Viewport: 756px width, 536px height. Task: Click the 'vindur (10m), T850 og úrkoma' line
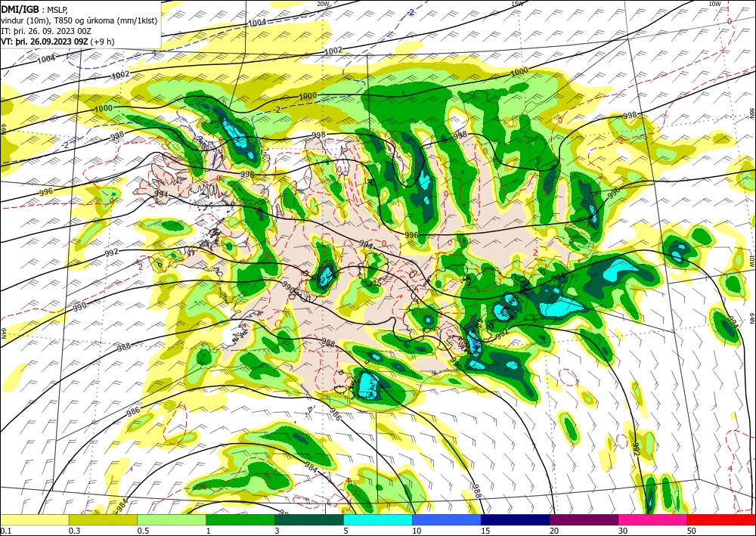click(x=79, y=20)
